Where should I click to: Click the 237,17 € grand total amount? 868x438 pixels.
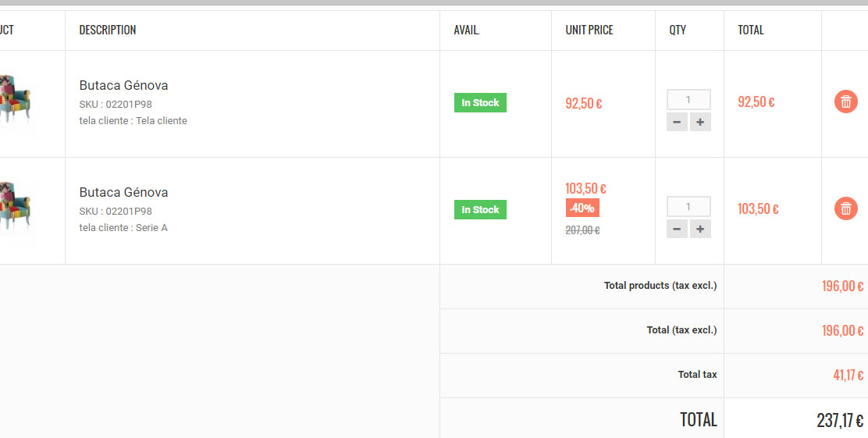[840, 420]
